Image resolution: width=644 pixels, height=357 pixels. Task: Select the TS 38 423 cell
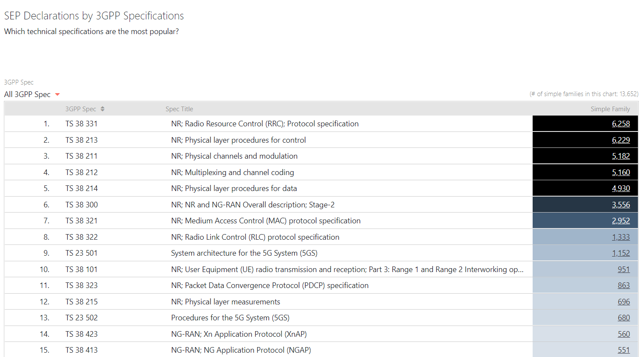[82, 334]
